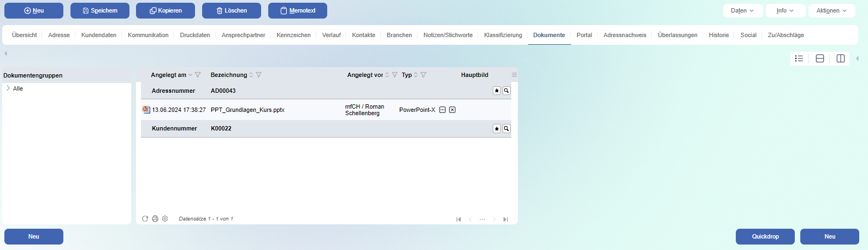The width and height of the screenshot is (868, 250).
Task: Click the refresh icon below the document list
Action: pyautogui.click(x=145, y=219)
